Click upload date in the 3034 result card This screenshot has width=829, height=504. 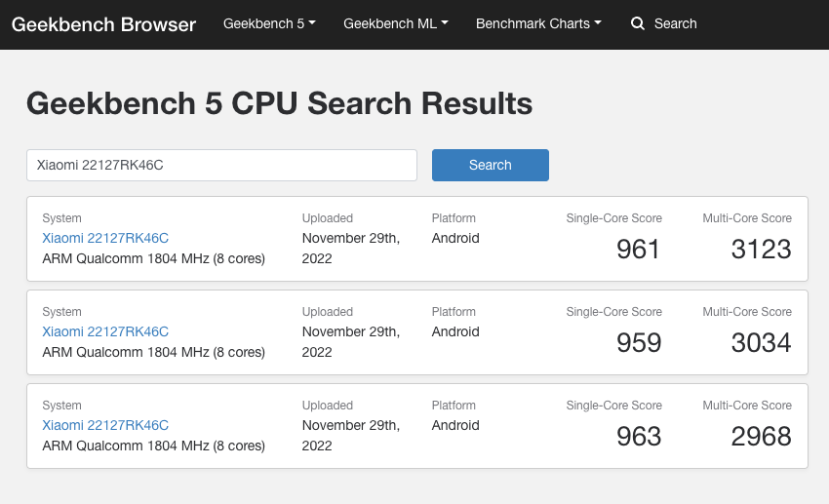350,342
